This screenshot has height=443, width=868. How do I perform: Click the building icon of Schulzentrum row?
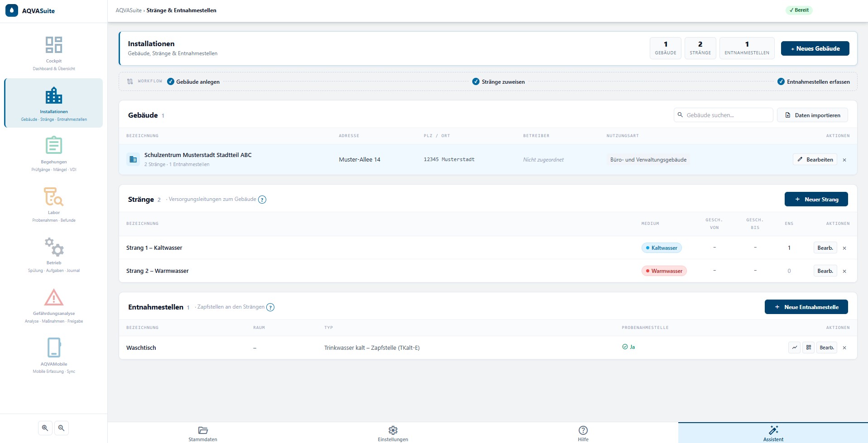133,159
